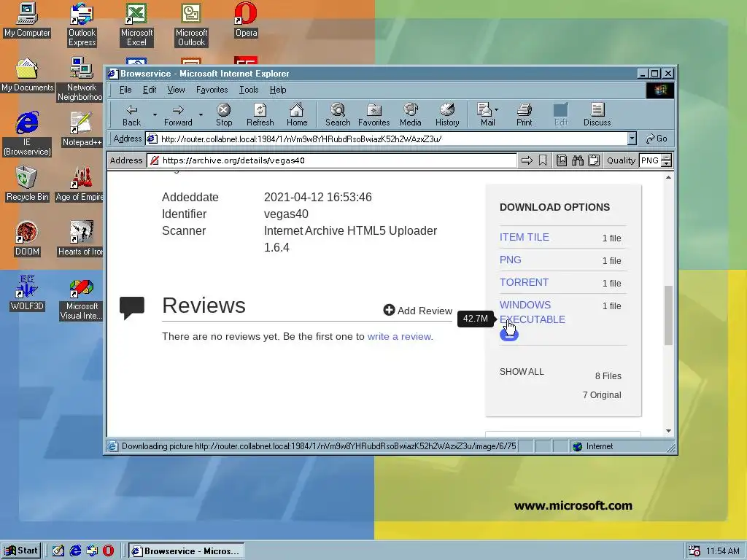
Task: Click the Browservice clipboard icon
Action: click(x=594, y=160)
